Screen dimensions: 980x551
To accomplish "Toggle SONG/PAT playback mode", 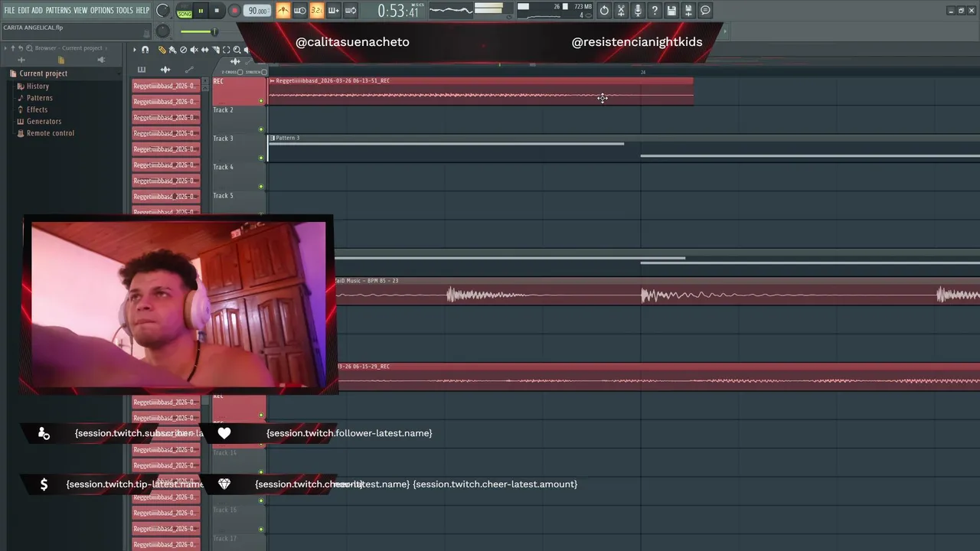I will [185, 11].
